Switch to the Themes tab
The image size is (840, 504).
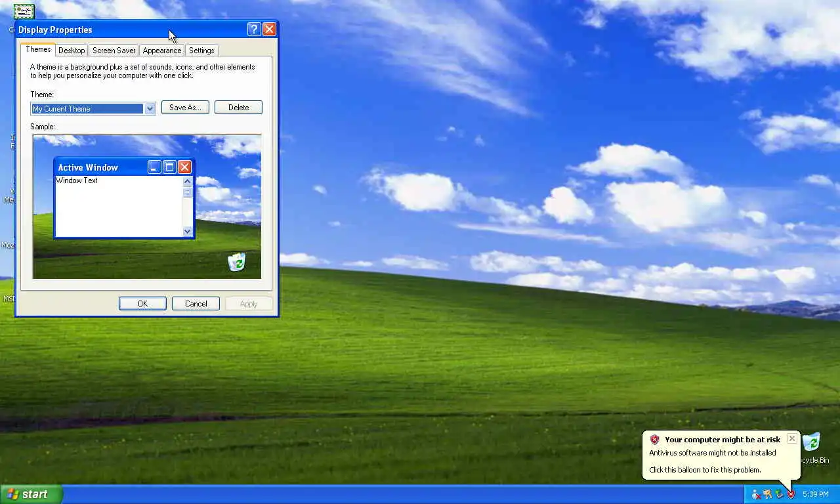[38, 49]
